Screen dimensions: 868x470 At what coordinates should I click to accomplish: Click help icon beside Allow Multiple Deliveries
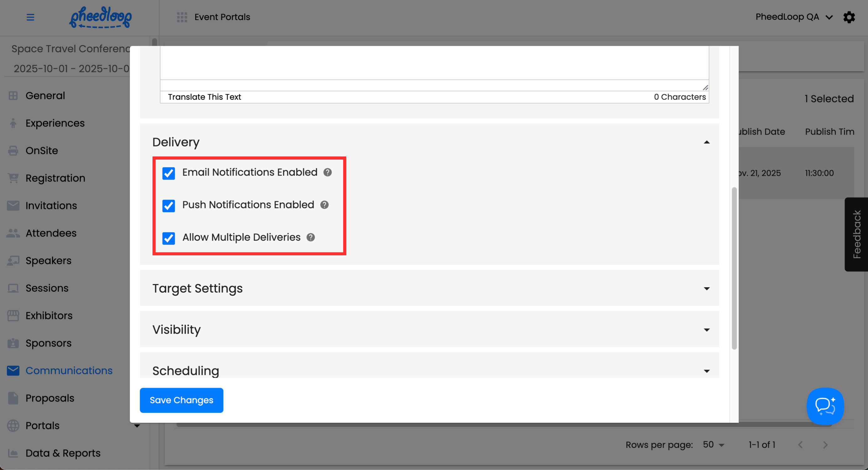311,238
